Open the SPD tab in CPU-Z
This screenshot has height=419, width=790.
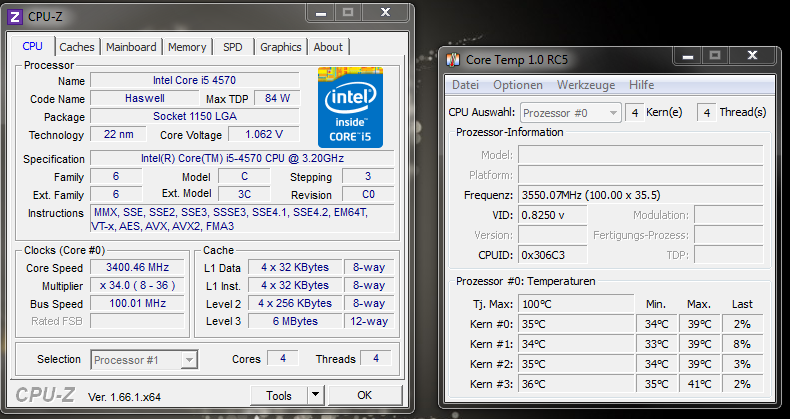click(x=233, y=47)
